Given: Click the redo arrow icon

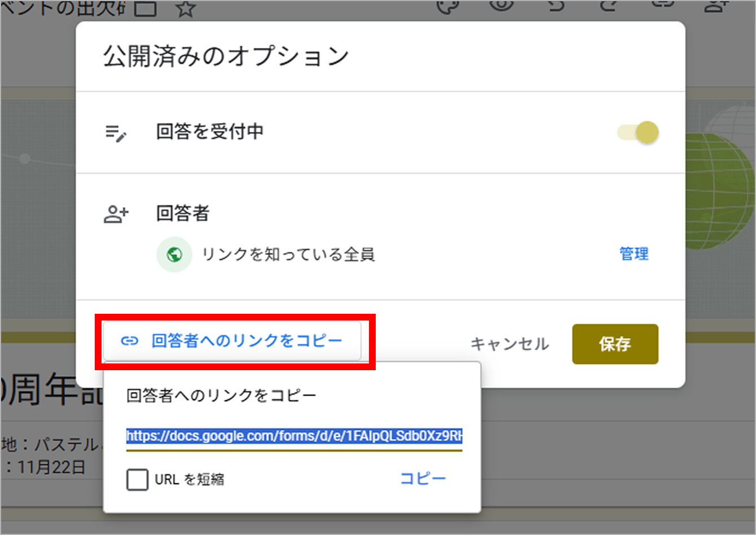Looking at the screenshot, I should click(x=608, y=5).
